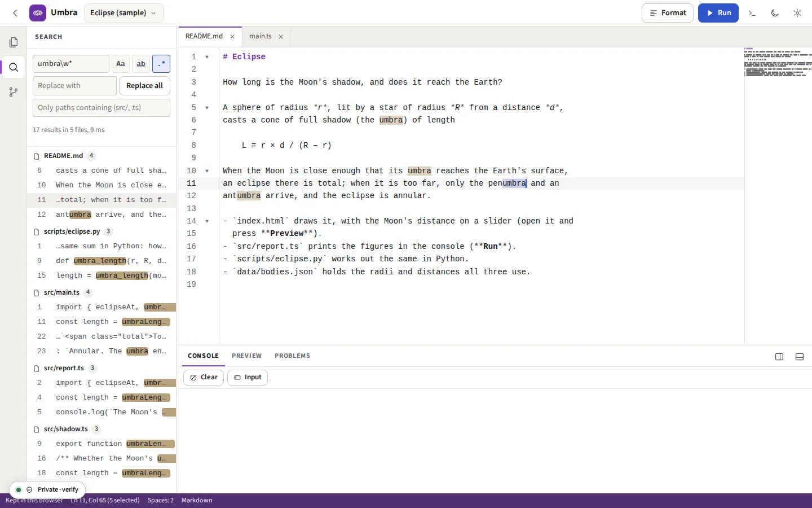Focus the Replace with field
Screen dimensions: 812x508
74,86
